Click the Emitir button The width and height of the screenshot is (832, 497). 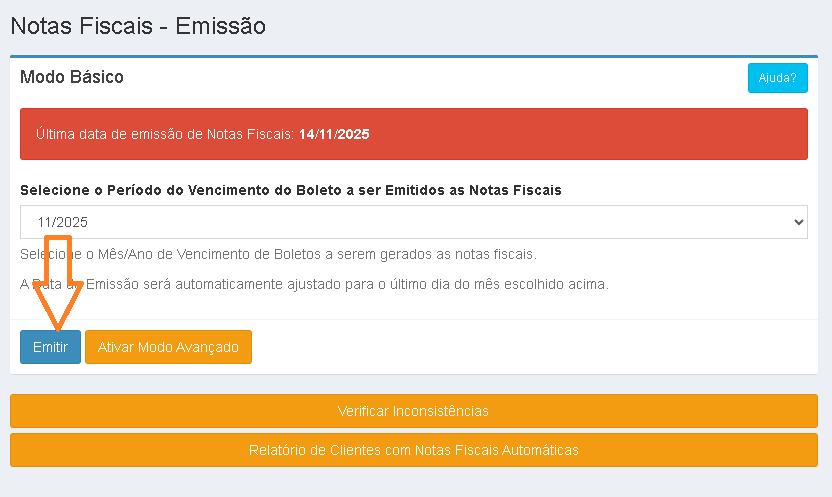50,347
